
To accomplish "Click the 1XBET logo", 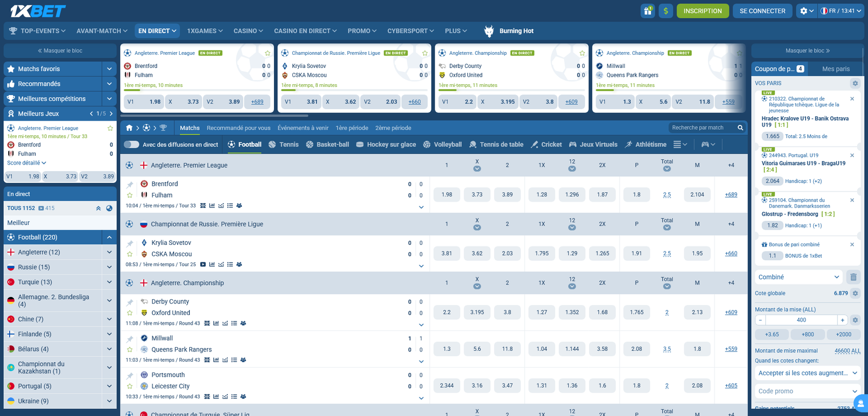I will coord(38,11).
